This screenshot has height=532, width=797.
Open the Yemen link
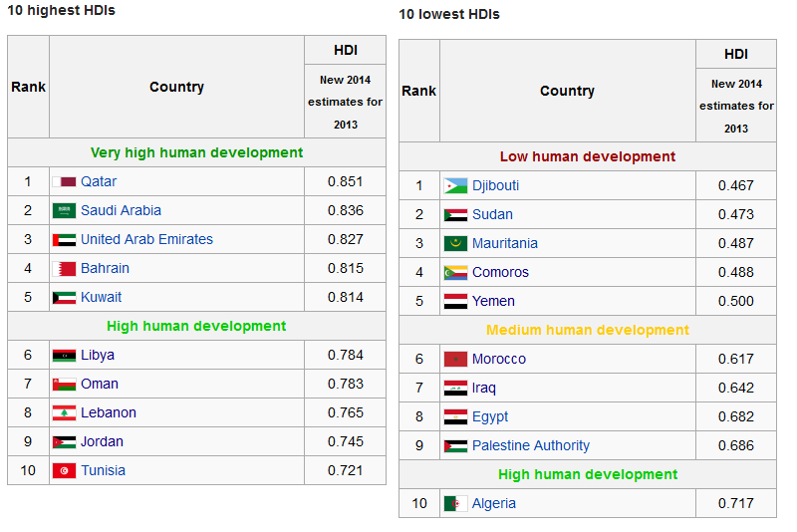click(493, 302)
